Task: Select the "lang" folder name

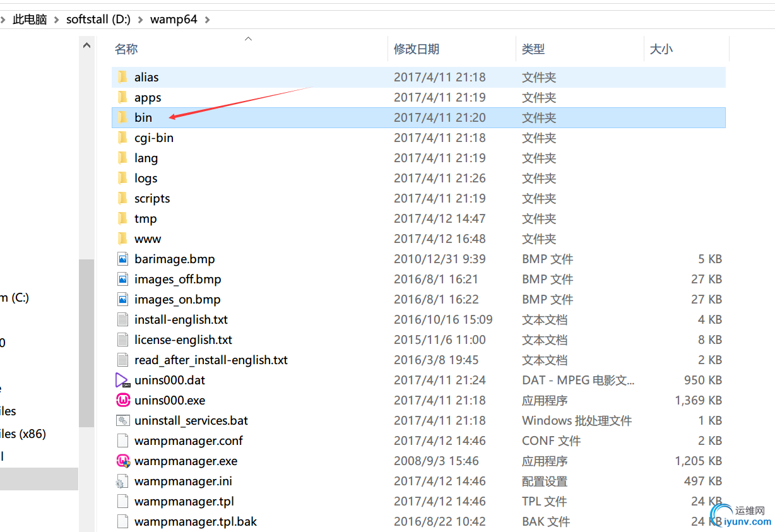Action: point(146,158)
